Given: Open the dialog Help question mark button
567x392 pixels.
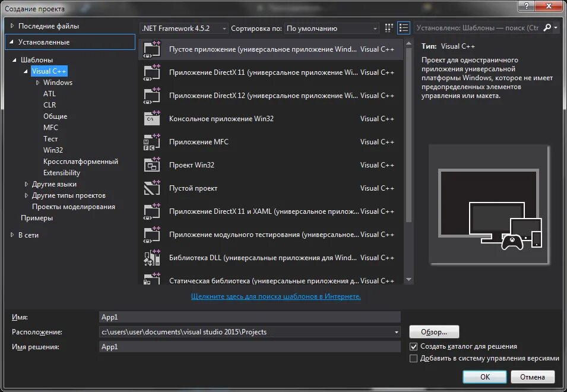Looking at the screenshot, I should click(x=527, y=6).
